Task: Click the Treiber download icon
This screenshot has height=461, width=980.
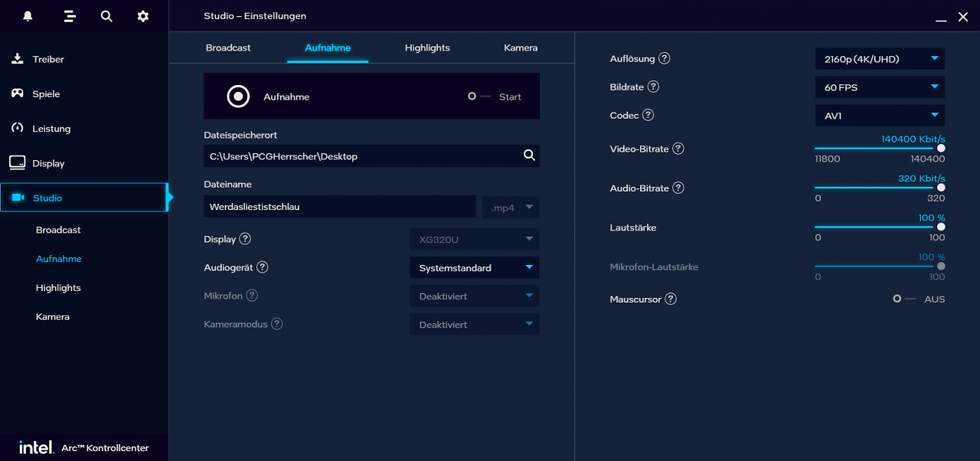Action: 17,59
